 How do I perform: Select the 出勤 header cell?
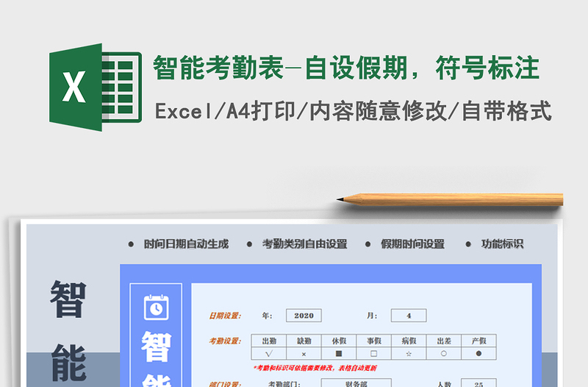click(x=269, y=341)
